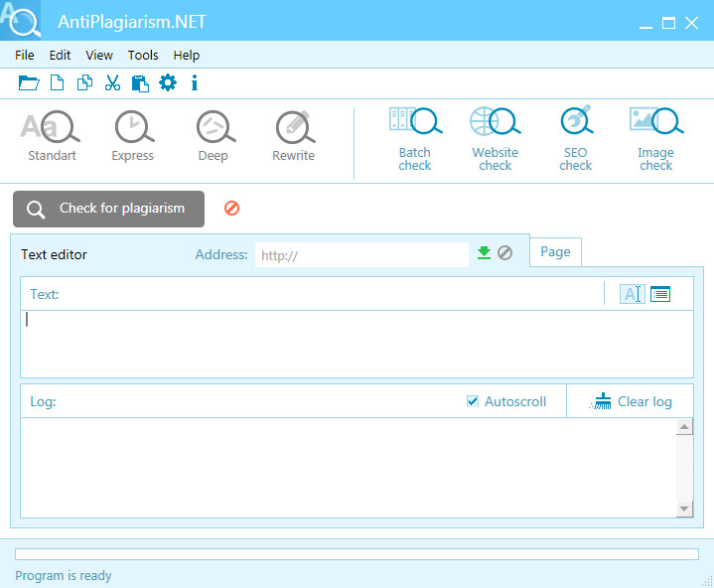Click the log scrollbar up arrow
Image resolution: width=714 pixels, height=588 pixels.
coord(684,427)
